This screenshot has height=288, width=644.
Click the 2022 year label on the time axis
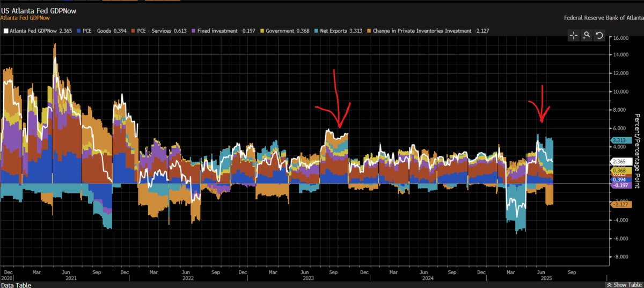coord(188,278)
